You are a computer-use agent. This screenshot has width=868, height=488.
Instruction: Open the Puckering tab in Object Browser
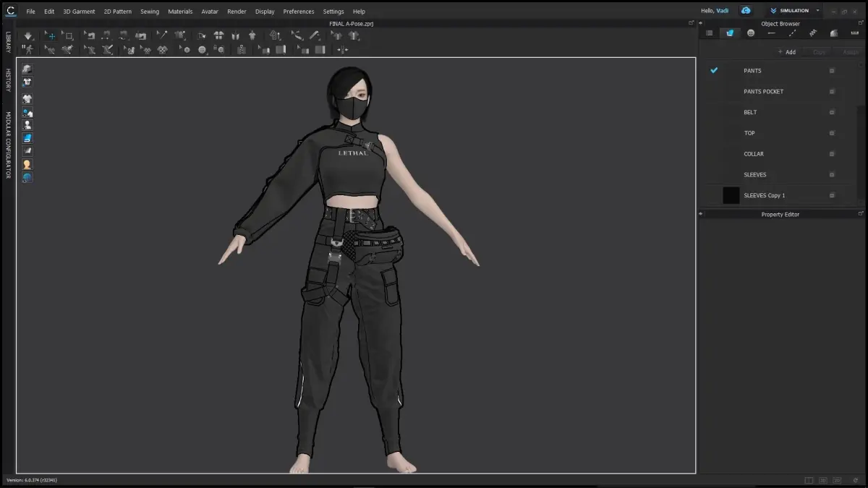(813, 33)
